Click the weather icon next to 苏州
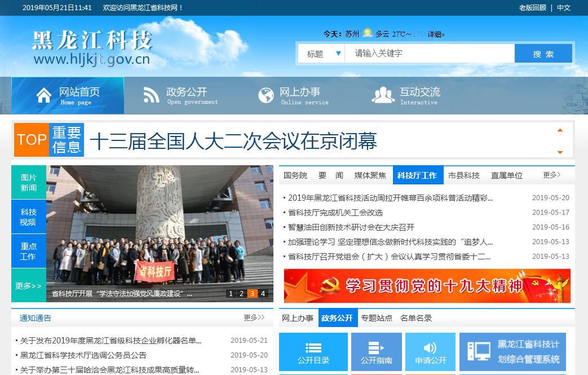Screen dimensions: 588x375 368,33
